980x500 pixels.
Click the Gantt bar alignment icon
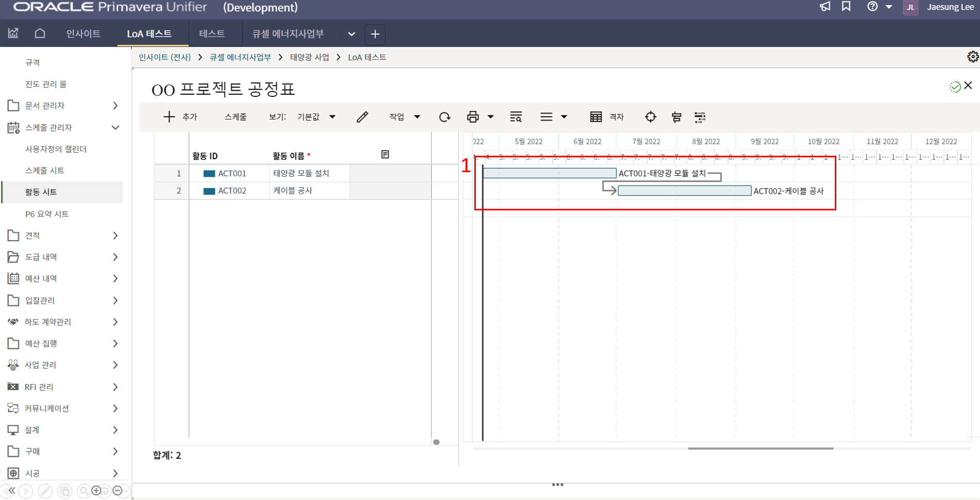pyautogui.click(x=676, y=117)
